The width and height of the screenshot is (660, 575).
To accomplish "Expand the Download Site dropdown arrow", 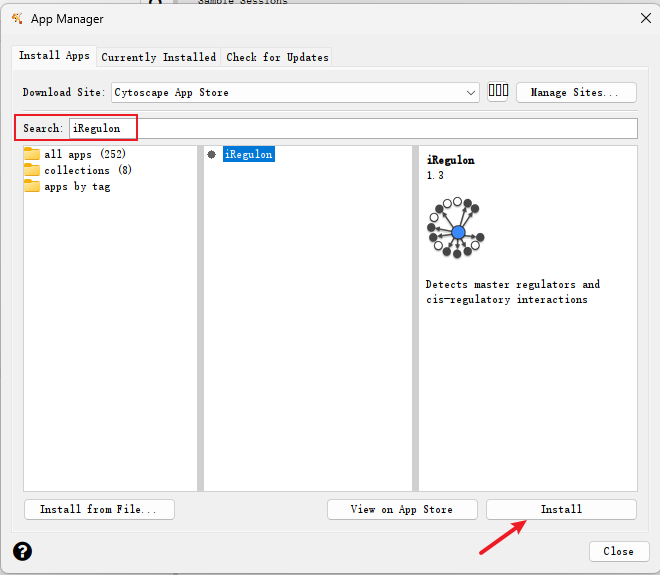I will (471, 93).
